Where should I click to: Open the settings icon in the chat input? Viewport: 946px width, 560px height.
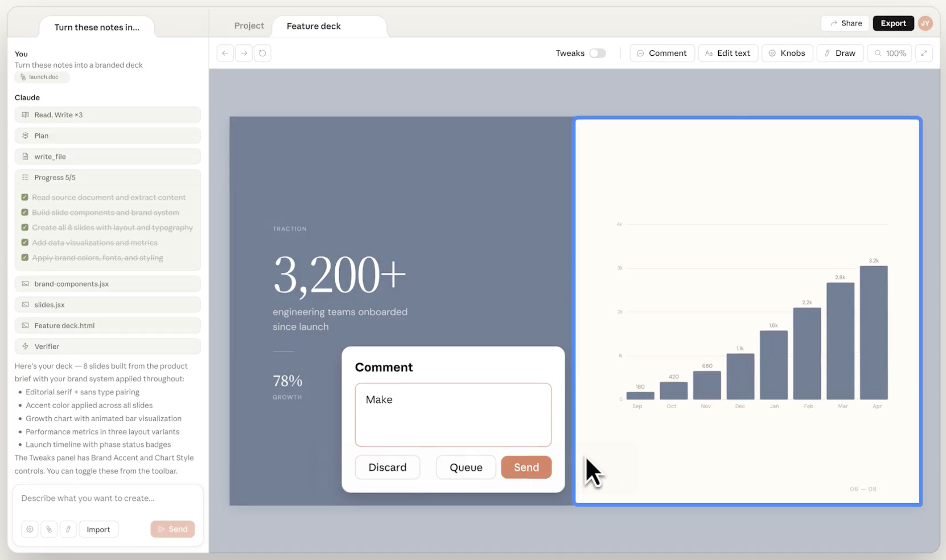(30, 529)
